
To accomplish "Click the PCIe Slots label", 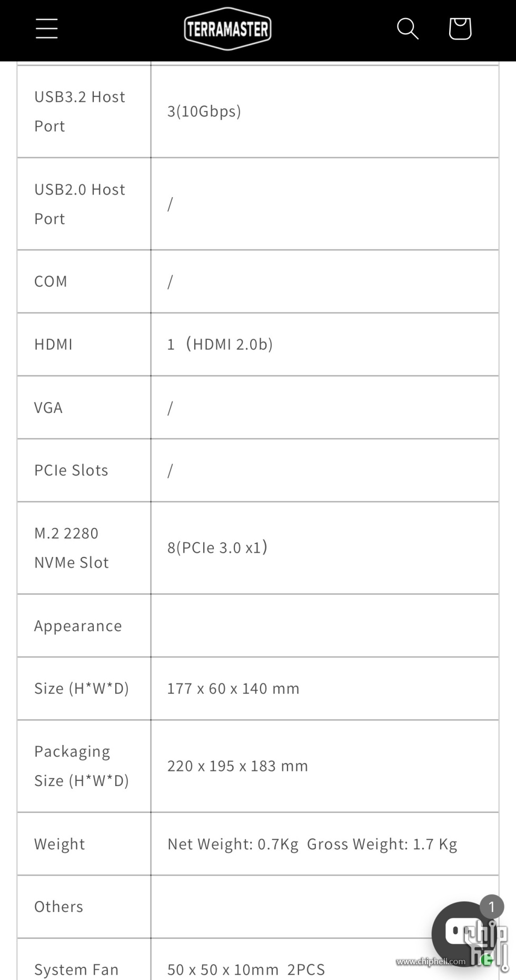I will pyautogui.click(x=71, y=470).
